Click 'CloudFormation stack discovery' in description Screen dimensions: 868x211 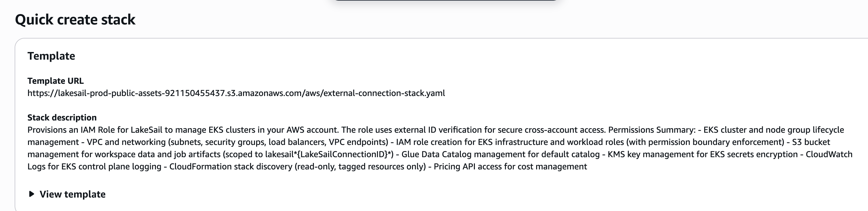pyautogui.click(x=231, y=166)
